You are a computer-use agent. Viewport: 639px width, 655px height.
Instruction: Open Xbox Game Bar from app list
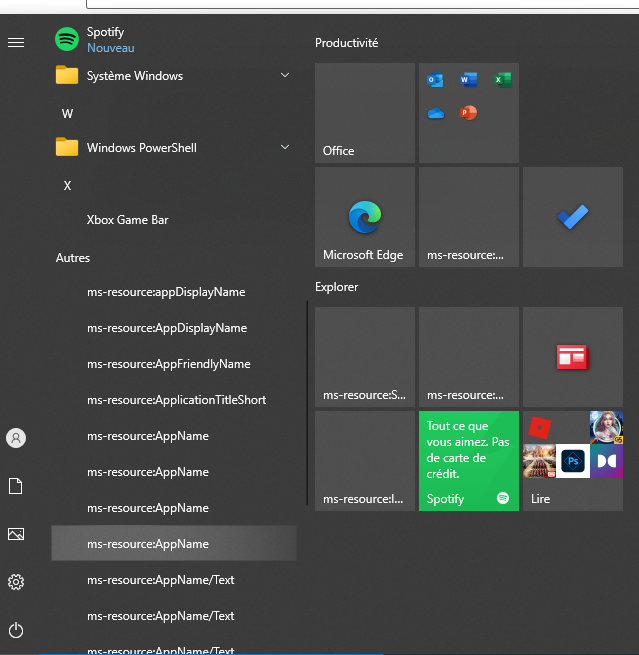click(x=174, y=220)
